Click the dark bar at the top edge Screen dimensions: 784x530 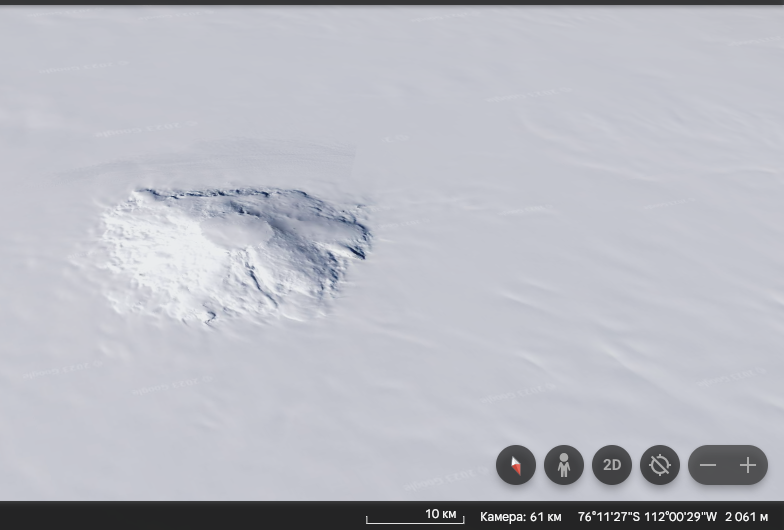tap(392, 3)
